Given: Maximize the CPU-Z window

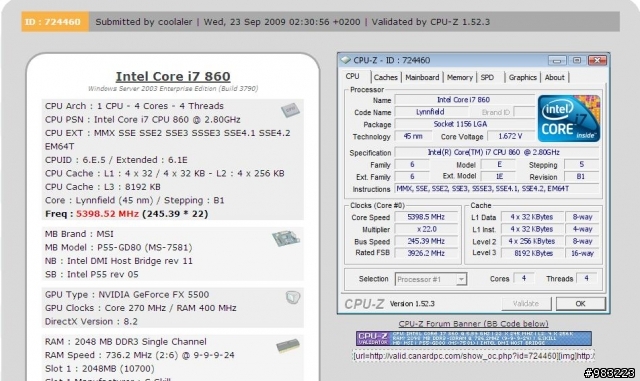Looking at the screenshot, I should pos(577,60).
